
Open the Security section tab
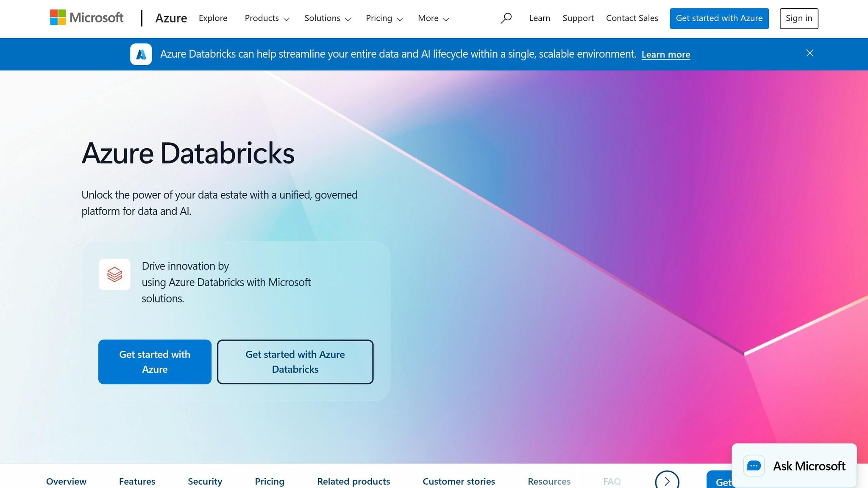coord(205,481)
